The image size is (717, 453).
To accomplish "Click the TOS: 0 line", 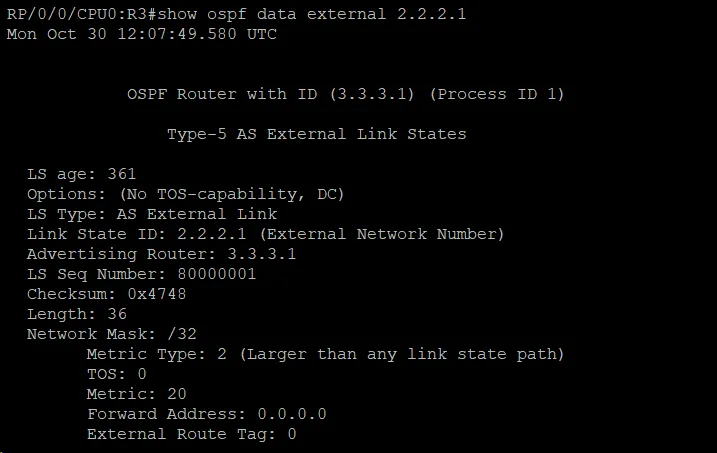I will 117,374.
